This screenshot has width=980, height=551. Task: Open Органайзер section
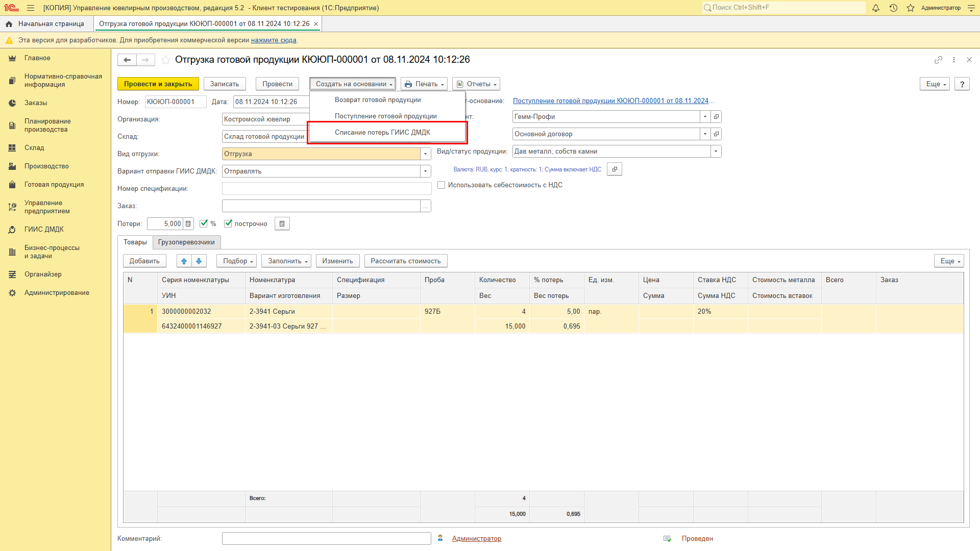coord(43,274)
